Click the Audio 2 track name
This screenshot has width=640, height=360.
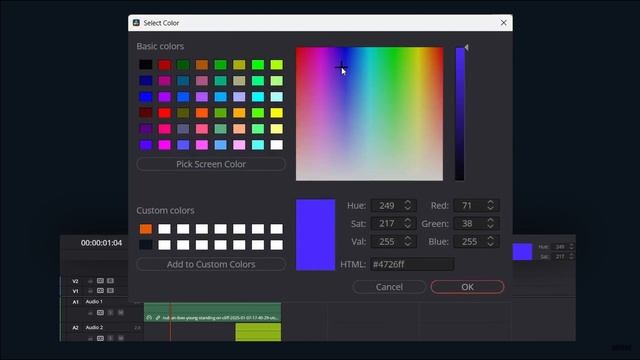94,327
